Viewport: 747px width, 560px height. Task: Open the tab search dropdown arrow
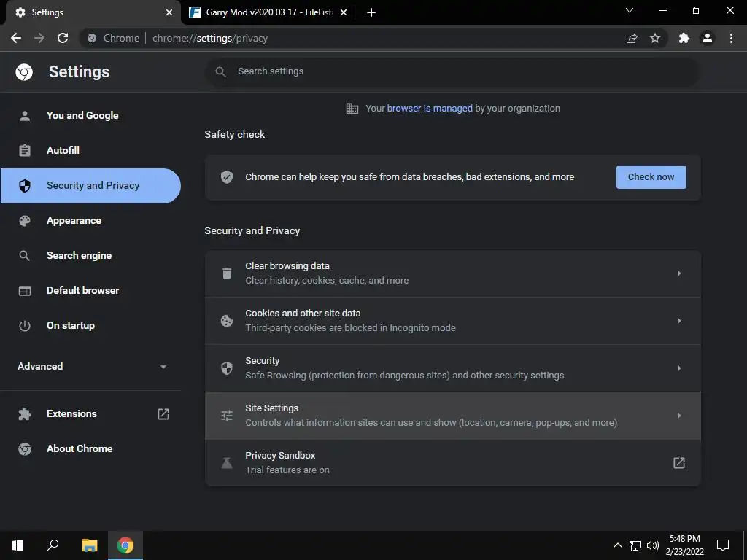(630, 10)
